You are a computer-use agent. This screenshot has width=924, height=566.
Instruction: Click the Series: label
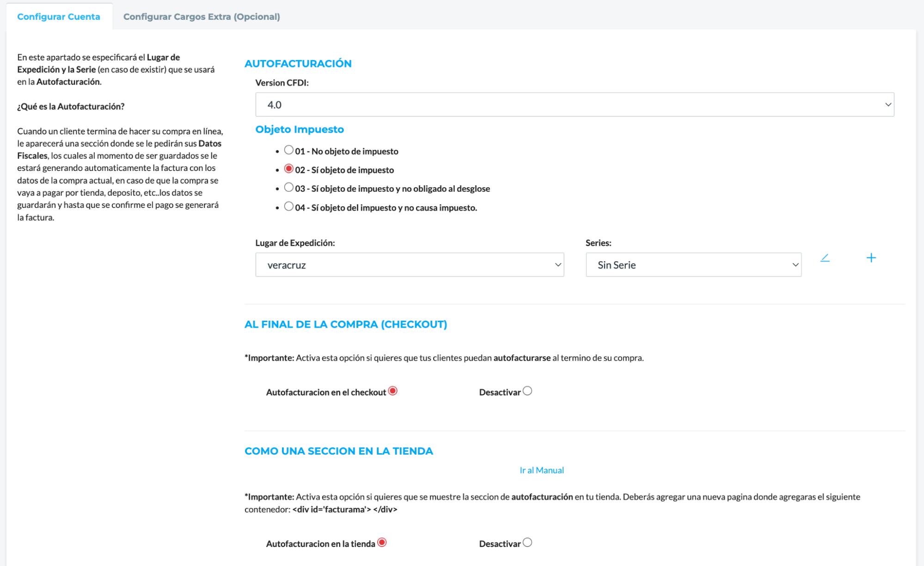click(599, 243)
